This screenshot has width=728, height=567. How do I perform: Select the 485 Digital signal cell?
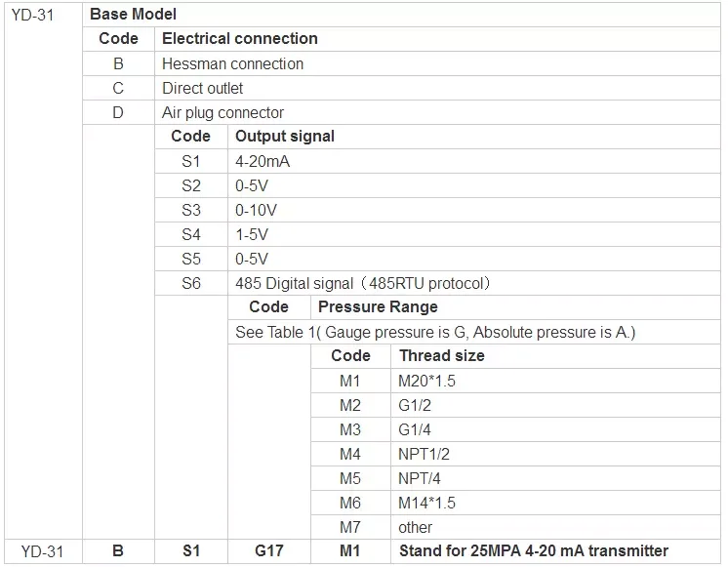click(362, 283)
